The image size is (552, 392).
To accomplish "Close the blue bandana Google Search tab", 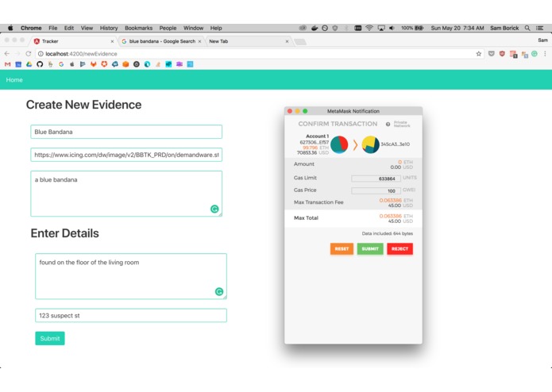I will point(199,41).
